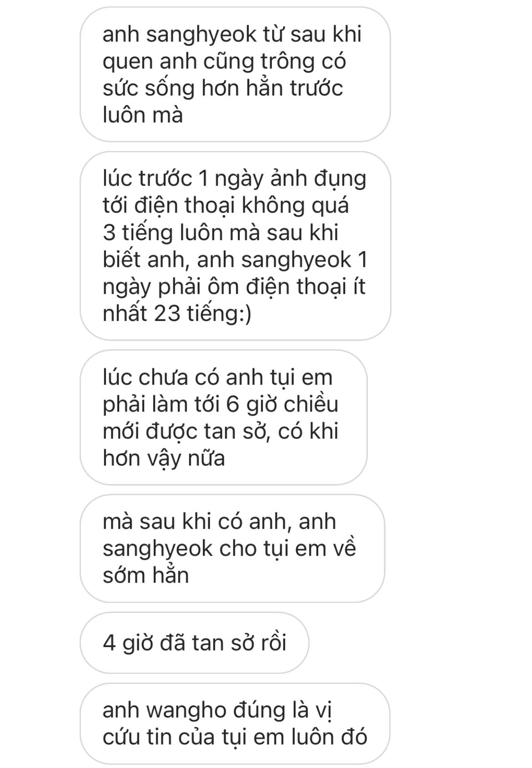Viewport: 532px width, 768px height.
Task: Click 'luôn mà' at end of first bubble
Action: point(143,115)
